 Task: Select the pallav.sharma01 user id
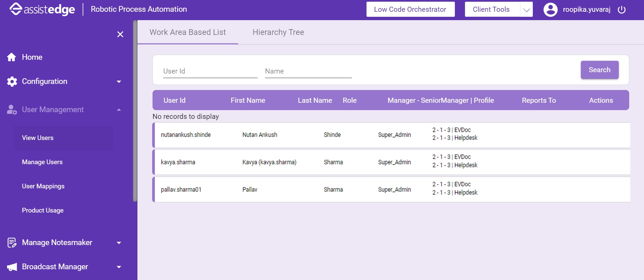pos(181,190)
